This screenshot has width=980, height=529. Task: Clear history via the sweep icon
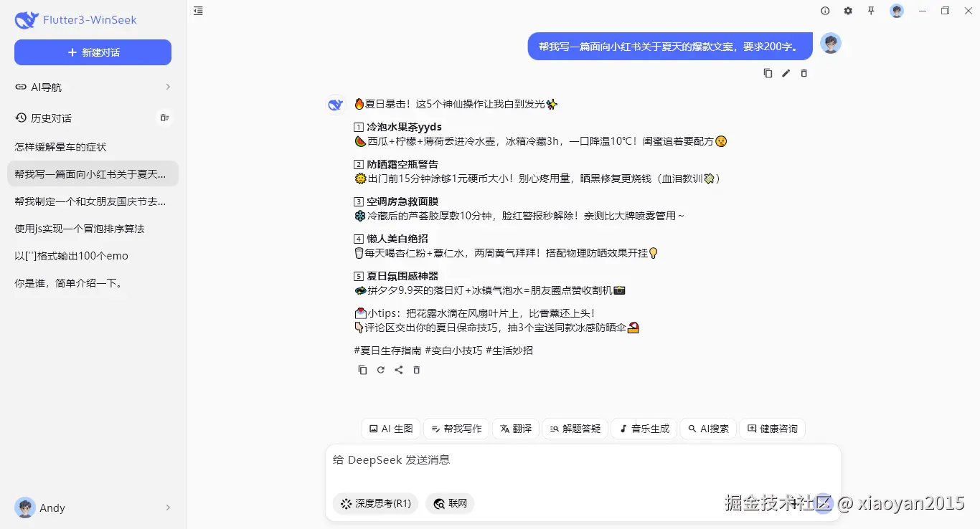click(164, 118)
